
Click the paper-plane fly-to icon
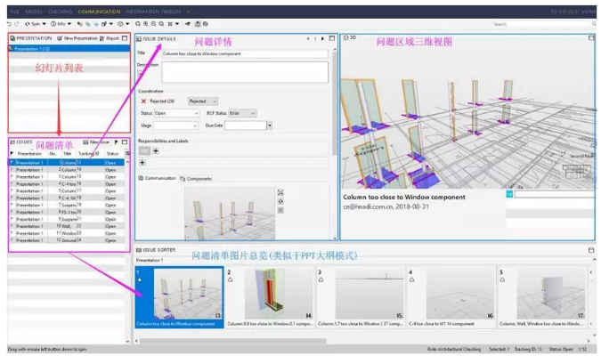click(188, 24)
